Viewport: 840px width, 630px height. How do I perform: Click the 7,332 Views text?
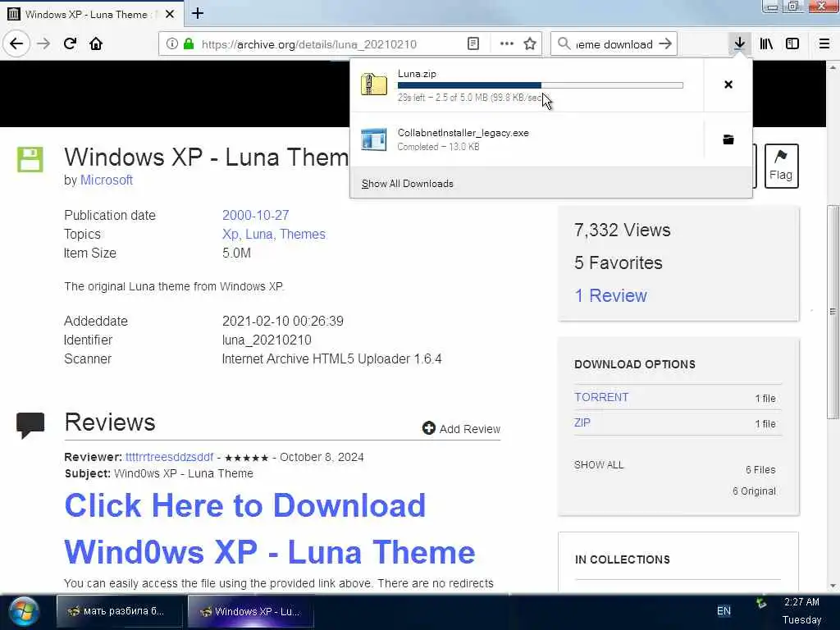pyautogui.click(x=623, y=231)
